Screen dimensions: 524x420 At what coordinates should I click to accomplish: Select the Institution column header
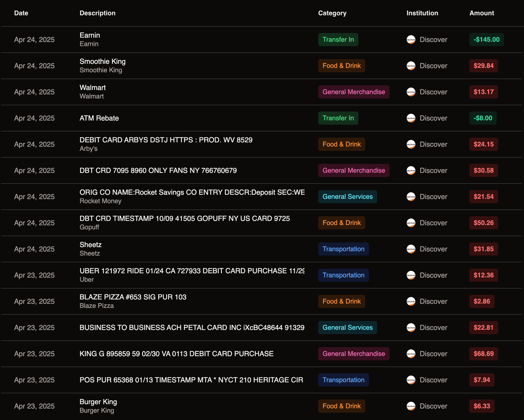[x=422, y=13]
